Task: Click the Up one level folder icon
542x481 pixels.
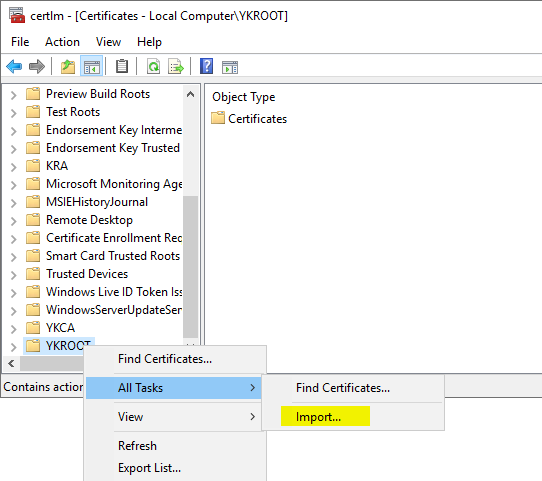Action: [x=68, y=66]
